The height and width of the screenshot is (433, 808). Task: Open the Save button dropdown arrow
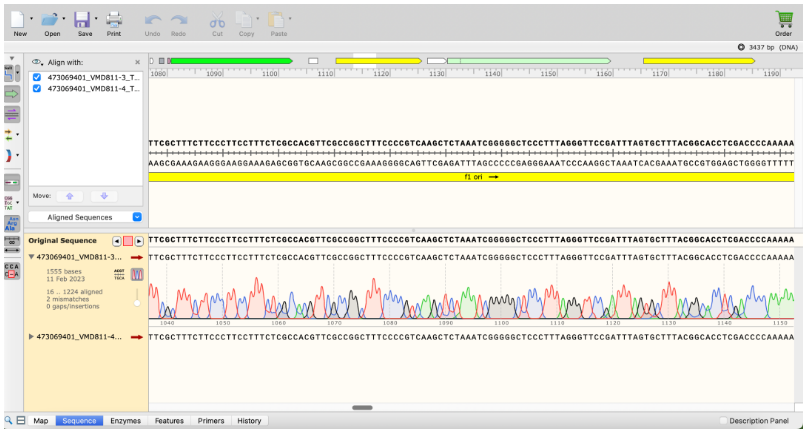96,19
